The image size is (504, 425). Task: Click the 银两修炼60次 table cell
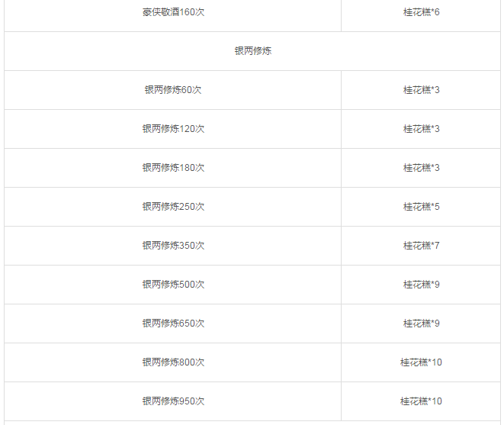pos(173,90)
